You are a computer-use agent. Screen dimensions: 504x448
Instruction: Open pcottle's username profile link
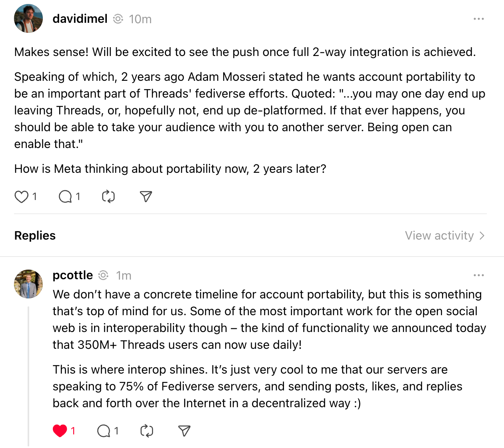73,275
